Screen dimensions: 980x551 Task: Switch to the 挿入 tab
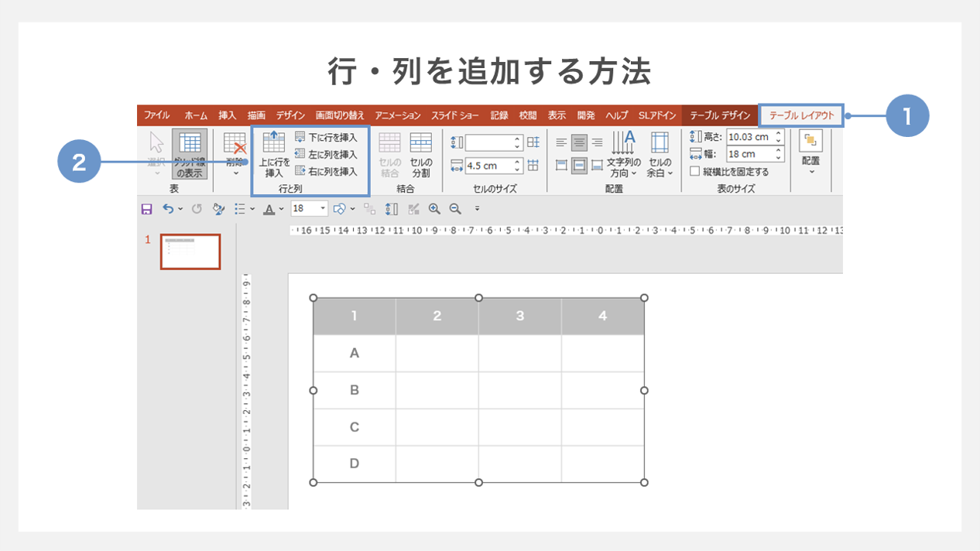click(228, 115)
